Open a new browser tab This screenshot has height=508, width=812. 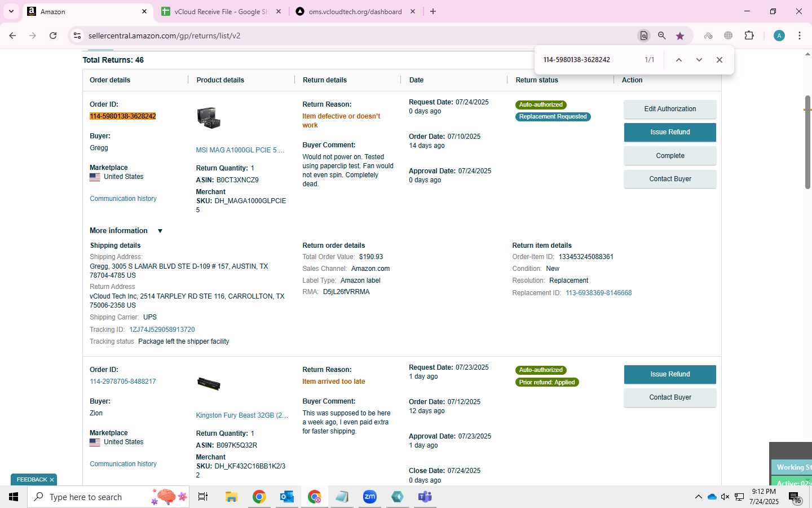coord(433,11)
